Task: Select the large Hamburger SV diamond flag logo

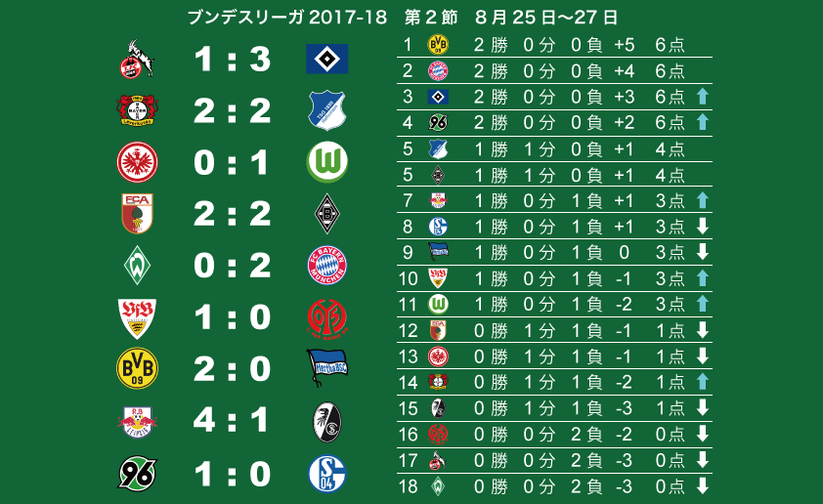Action: 327,59
